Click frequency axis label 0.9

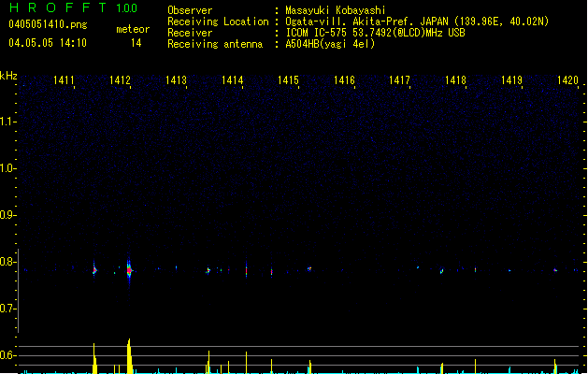point(7,215)
